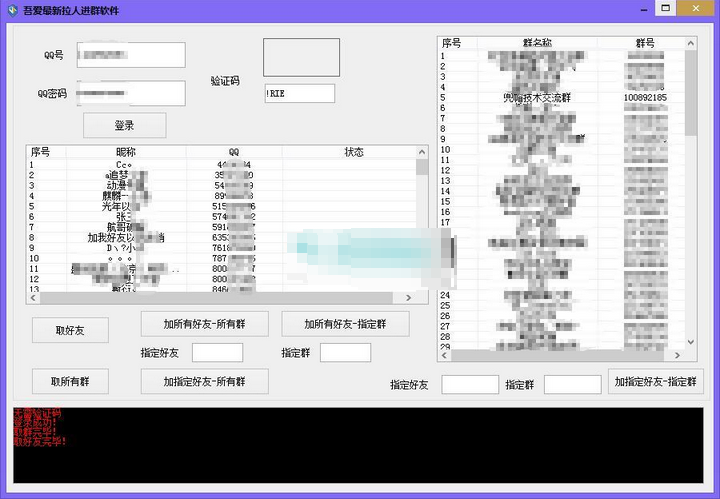Click friend list scroll up arrow
720x499 pixels.
422,152
